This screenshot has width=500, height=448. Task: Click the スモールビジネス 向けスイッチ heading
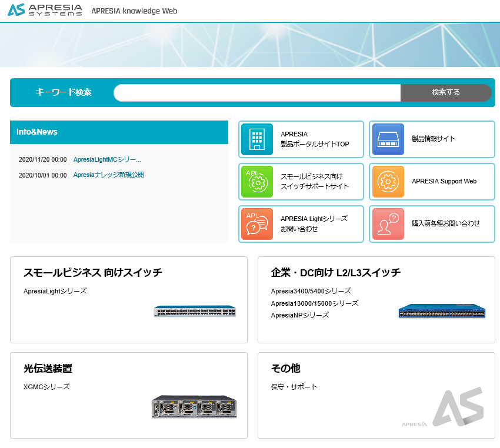(93, 273)
